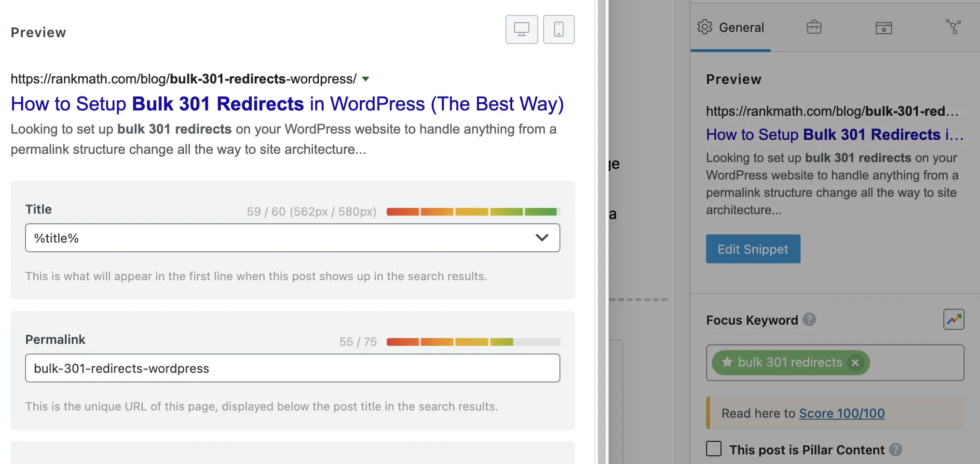Click the snippet preview title link
980x464 pixels.
point(287,104)
